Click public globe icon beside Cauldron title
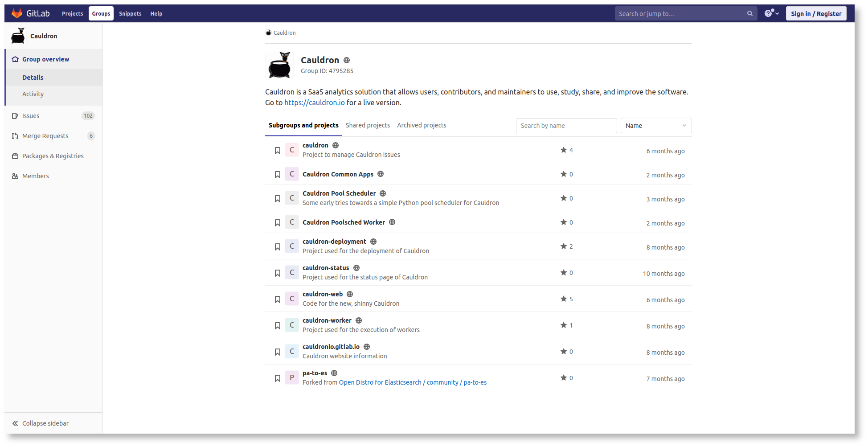This screenshot has height=447, width=868. (347, 60)
